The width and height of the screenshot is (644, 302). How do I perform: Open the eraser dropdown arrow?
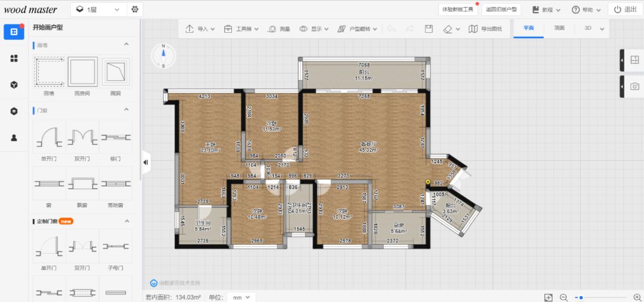pyautogui.click(x=458, y=29)
